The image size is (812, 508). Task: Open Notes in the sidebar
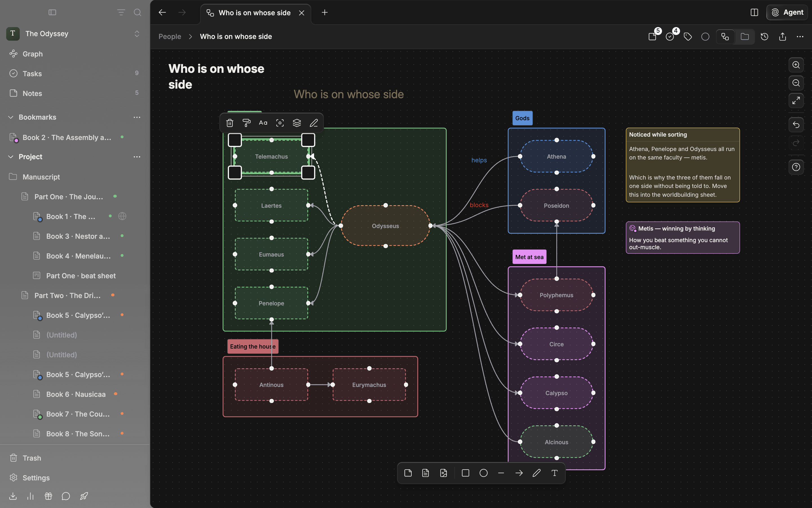[x=75, y=93]
